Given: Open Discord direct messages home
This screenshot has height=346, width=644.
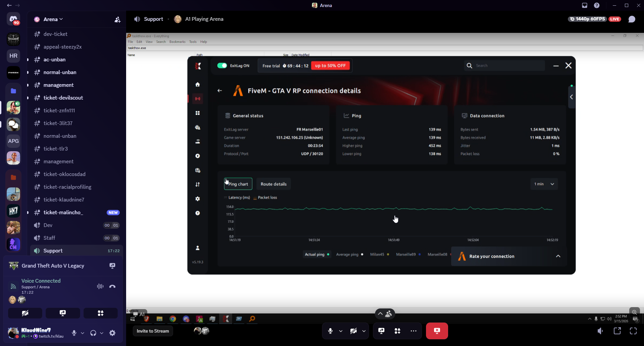Looking at the screenshot, I should 13,19.
